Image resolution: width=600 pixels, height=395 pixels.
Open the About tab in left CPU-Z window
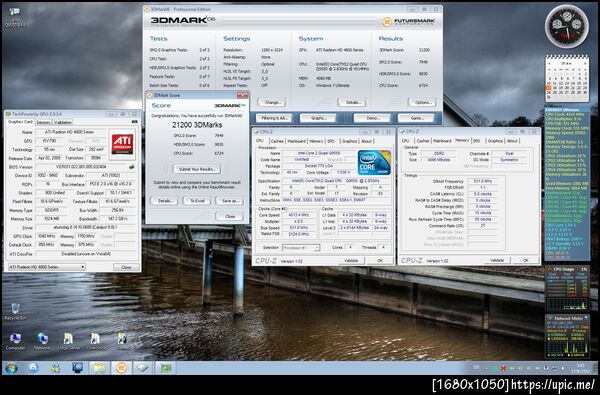[x=367, y=141]
